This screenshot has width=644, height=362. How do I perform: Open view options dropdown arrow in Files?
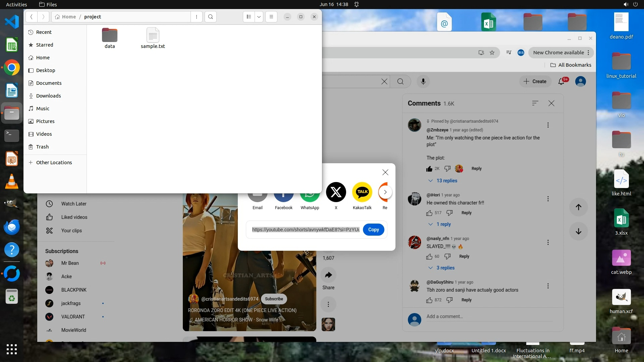tap(259, 17)
